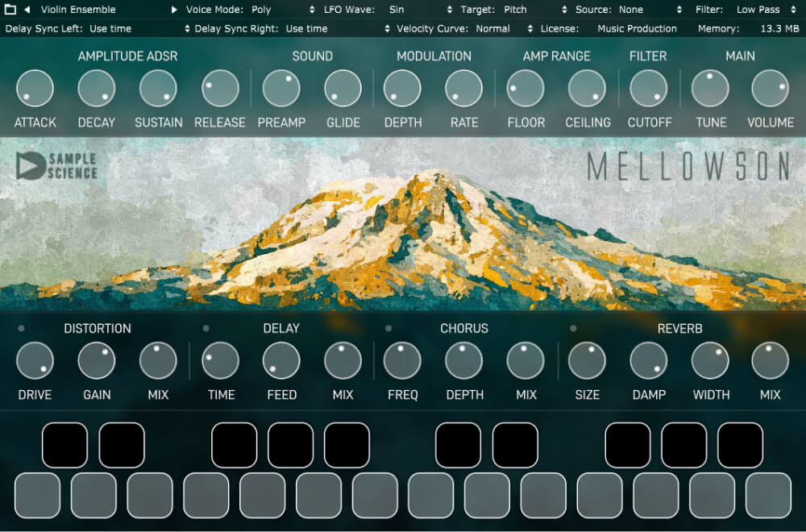Click the Decay knob

click(x=97, y=89)
